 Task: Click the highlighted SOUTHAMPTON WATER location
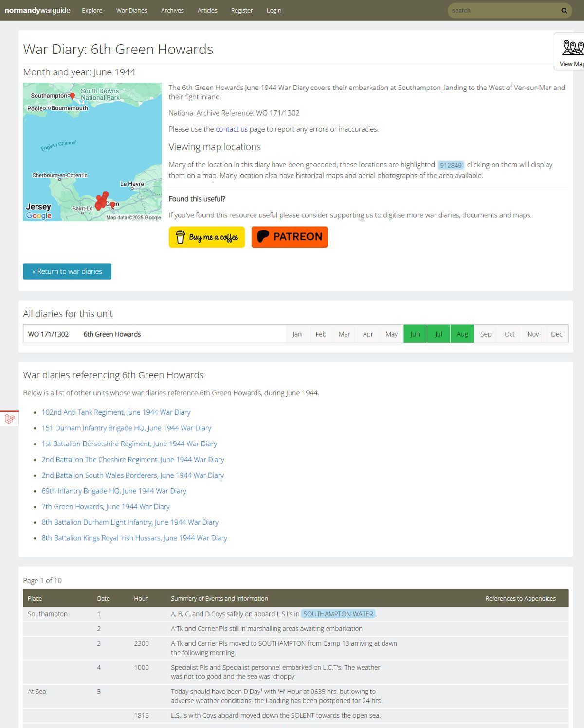[x=338, y=614]
